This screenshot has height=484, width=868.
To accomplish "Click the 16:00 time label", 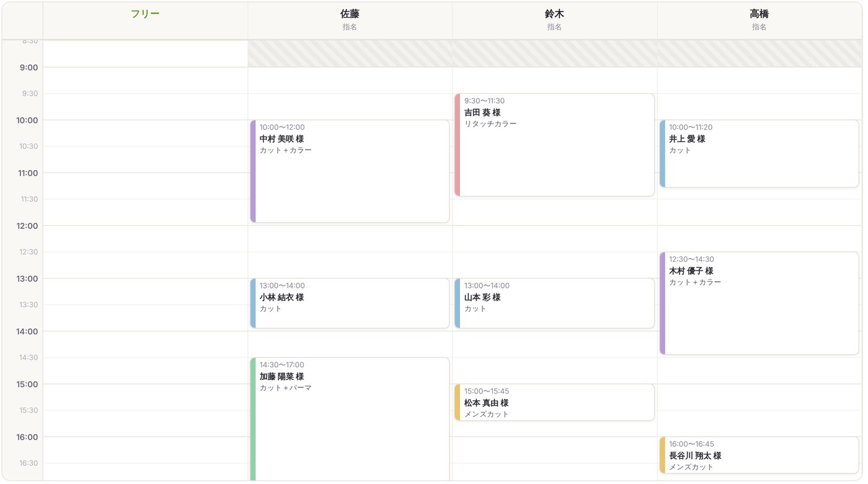I will 27,437.
